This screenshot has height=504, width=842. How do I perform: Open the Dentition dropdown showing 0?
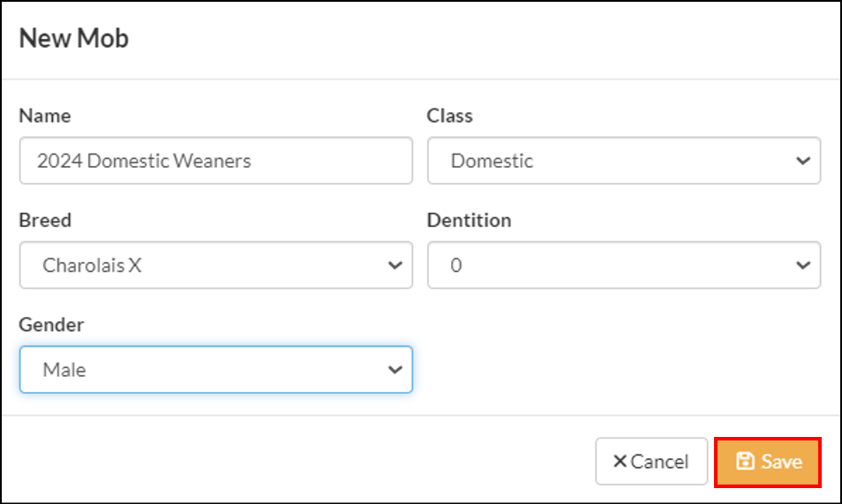point(624,265)
